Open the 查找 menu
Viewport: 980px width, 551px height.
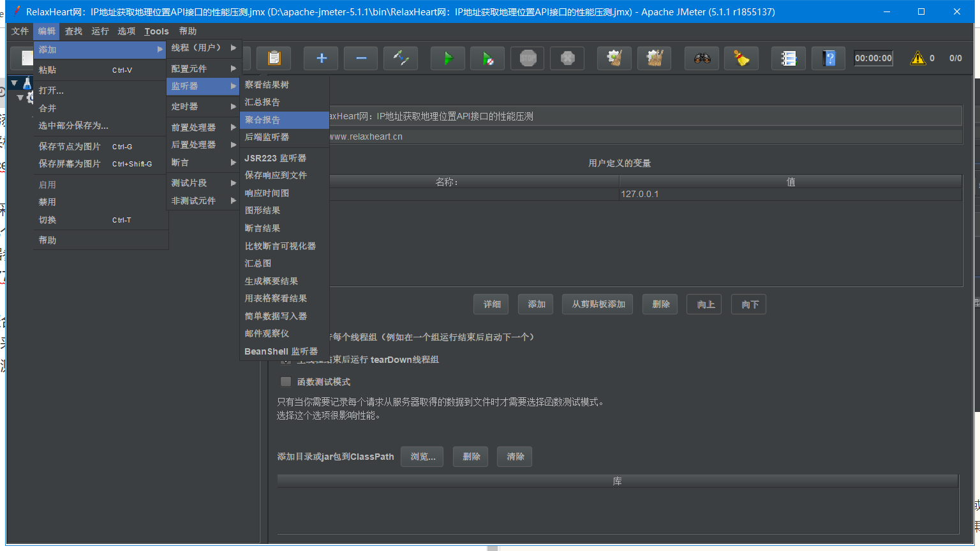(73, 31)
